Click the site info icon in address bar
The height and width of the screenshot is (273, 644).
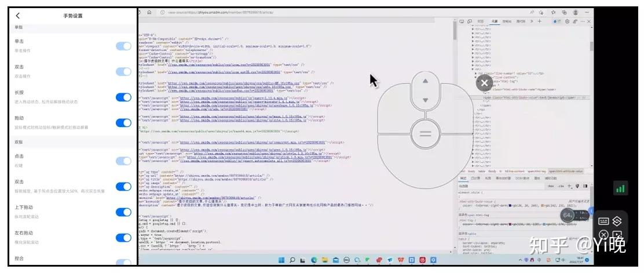(163, 12)
